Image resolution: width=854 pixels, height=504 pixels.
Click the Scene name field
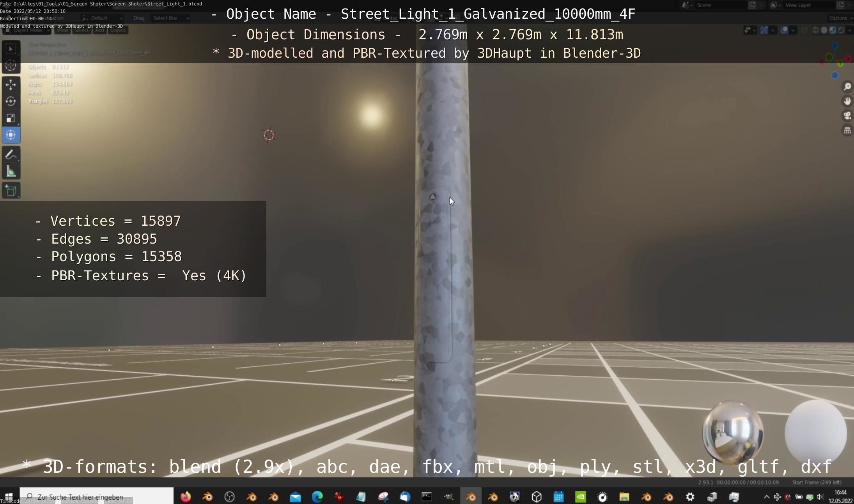click(721, 5)
